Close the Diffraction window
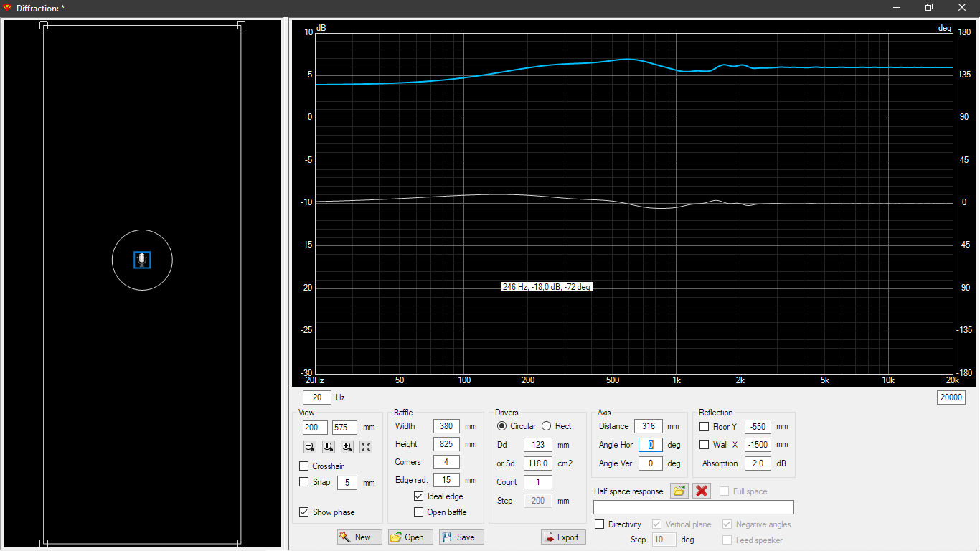 962,7
